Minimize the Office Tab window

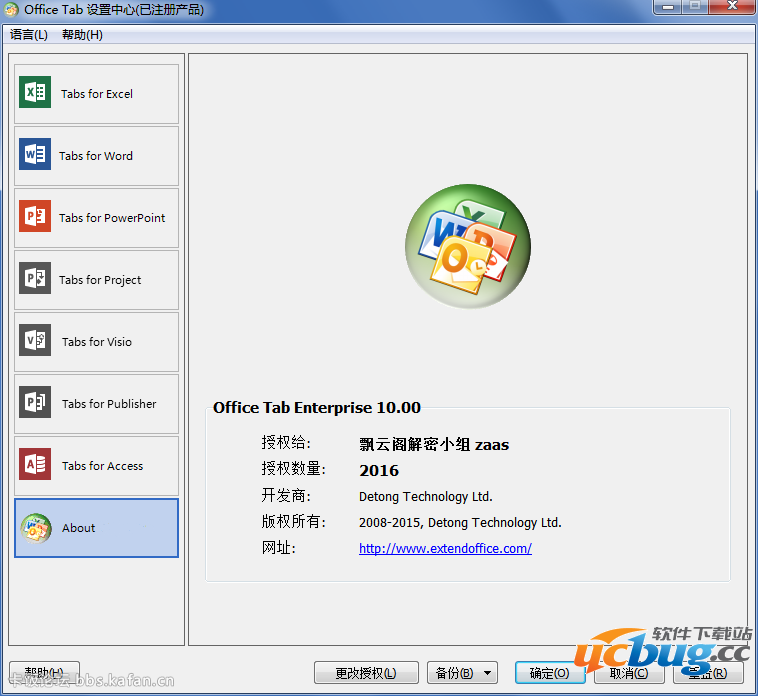point(668,7)
